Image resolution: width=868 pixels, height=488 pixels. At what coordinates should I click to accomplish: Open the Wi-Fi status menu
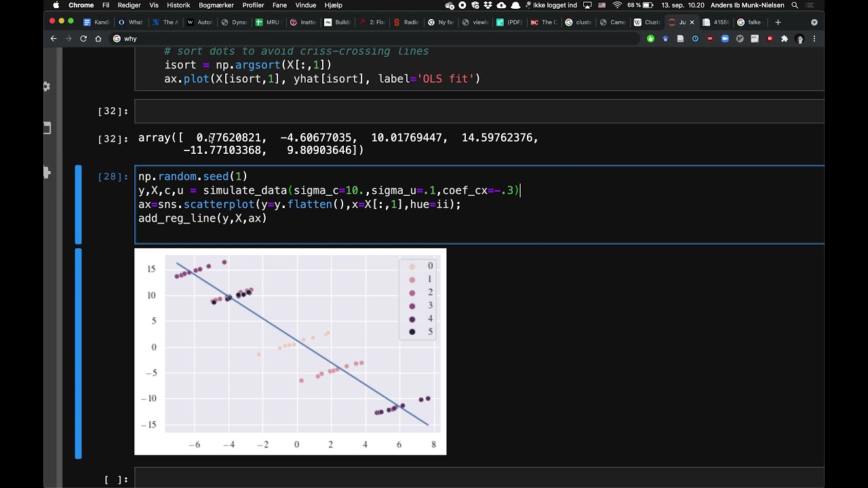click(x=617, y=5)
